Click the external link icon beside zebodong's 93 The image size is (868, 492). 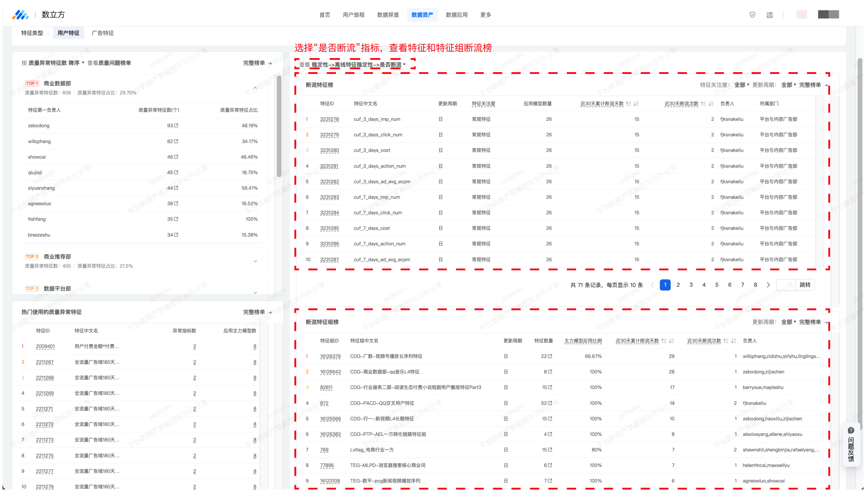point(176,125)
